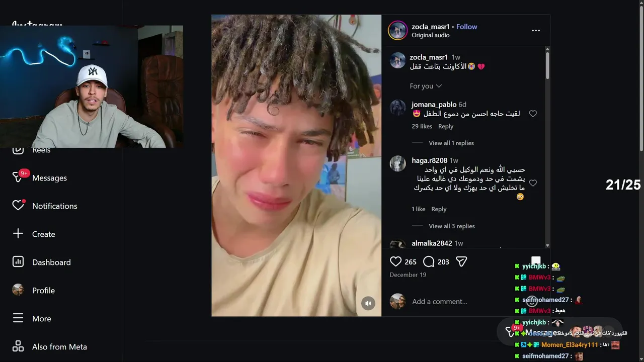The width and height of the screenshot is (644, 362).
Task: Open the Also from Meta icon
Action: coord(18,346)
